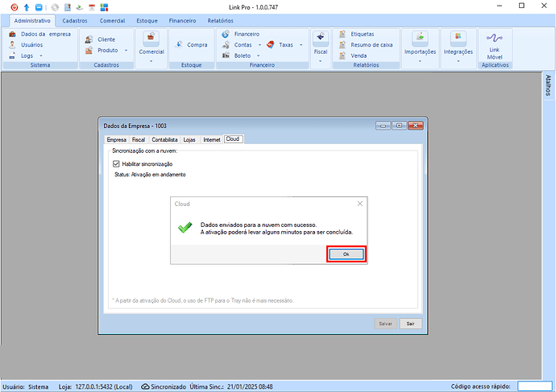Toggle Habilitar sincronização checkbox

click(x=117, y=163)
